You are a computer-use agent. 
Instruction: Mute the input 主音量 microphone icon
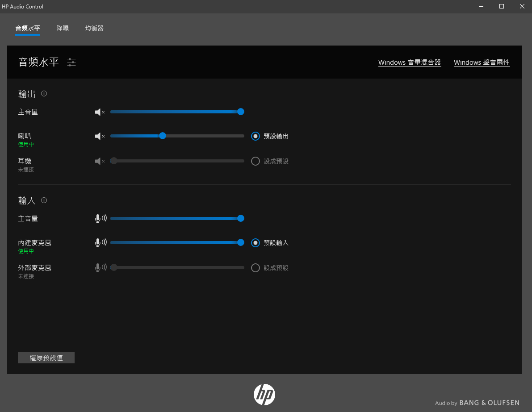[x=101, y=219]
